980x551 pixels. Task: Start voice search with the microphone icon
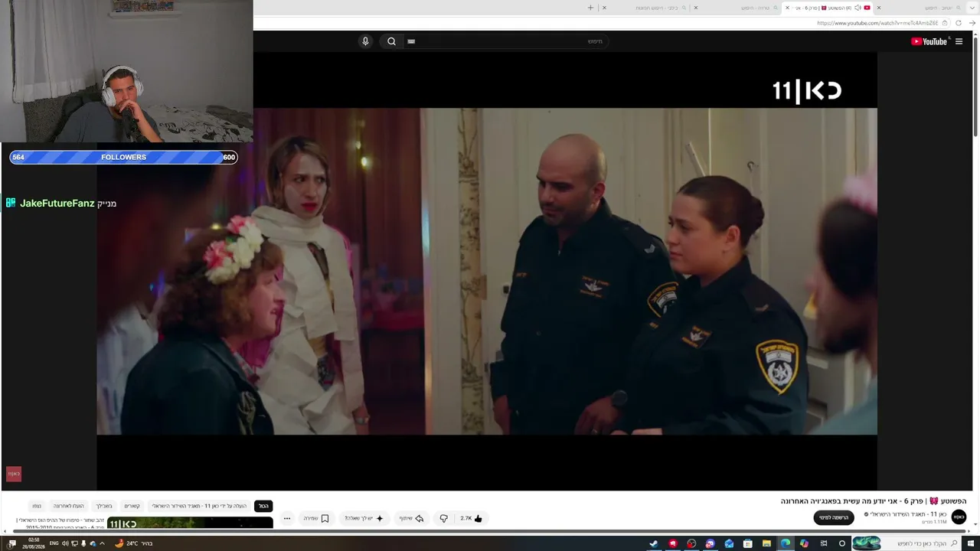click(x=365, y=41)
